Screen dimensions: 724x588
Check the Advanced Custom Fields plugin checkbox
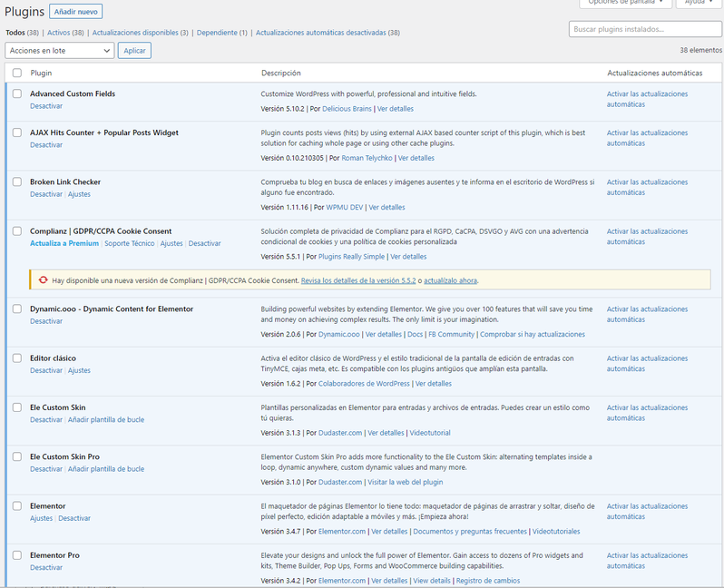(17, 93)
